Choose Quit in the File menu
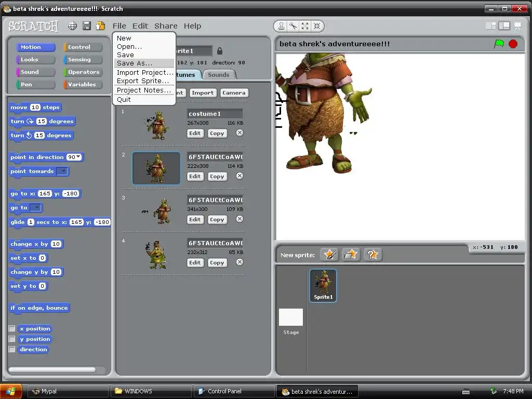The image size is (532, 399). pyautogui.click(x=144, y=99)
